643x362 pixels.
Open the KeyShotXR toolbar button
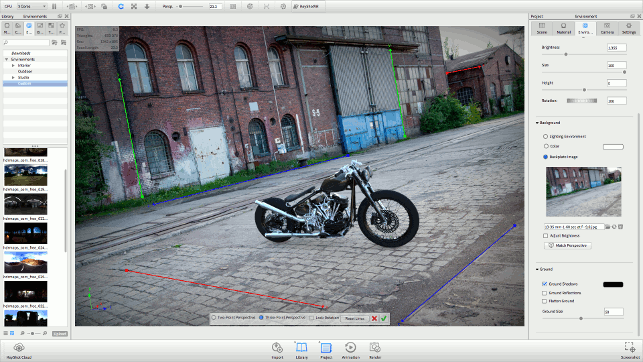(x=308, y=7)
